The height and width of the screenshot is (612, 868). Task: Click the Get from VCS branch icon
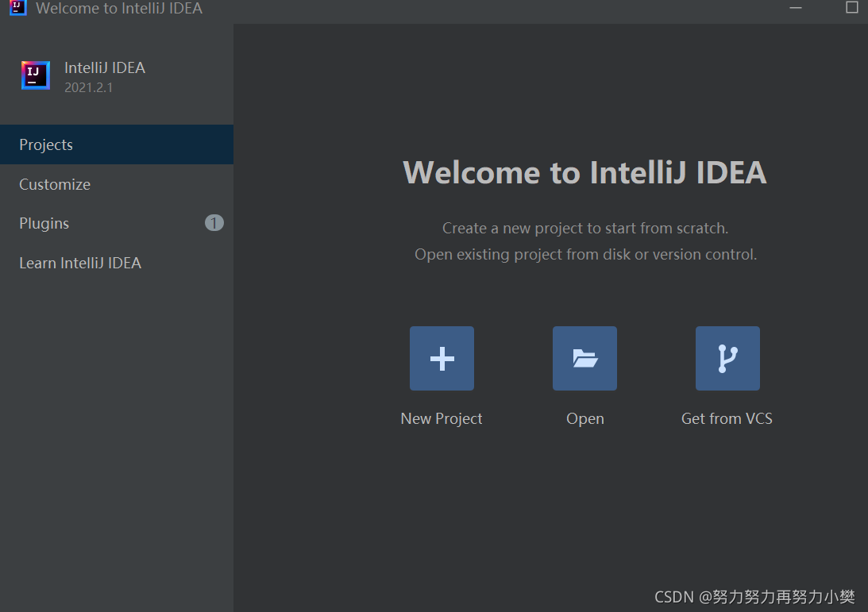tap(727, 358)
